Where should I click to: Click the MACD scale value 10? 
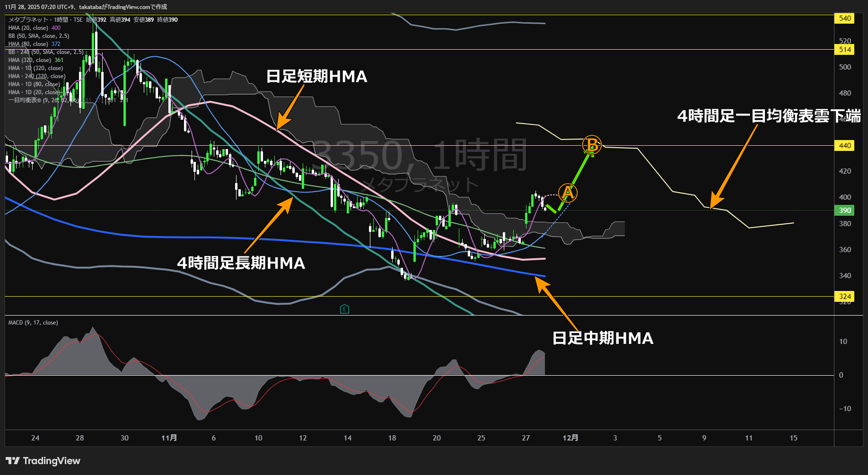pos(843,342)
